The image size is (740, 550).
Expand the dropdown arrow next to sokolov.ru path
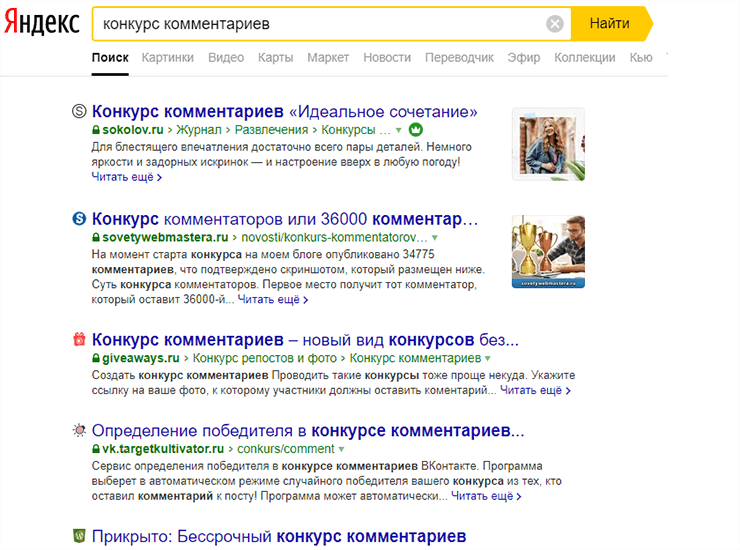coord(399,130)
